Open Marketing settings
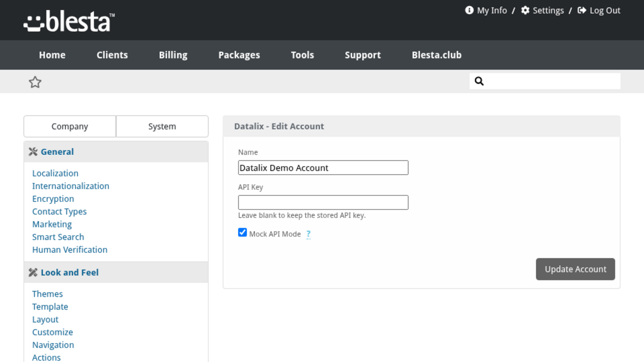Viewport: 644px width, 362px height. click(x=52, y=224)
